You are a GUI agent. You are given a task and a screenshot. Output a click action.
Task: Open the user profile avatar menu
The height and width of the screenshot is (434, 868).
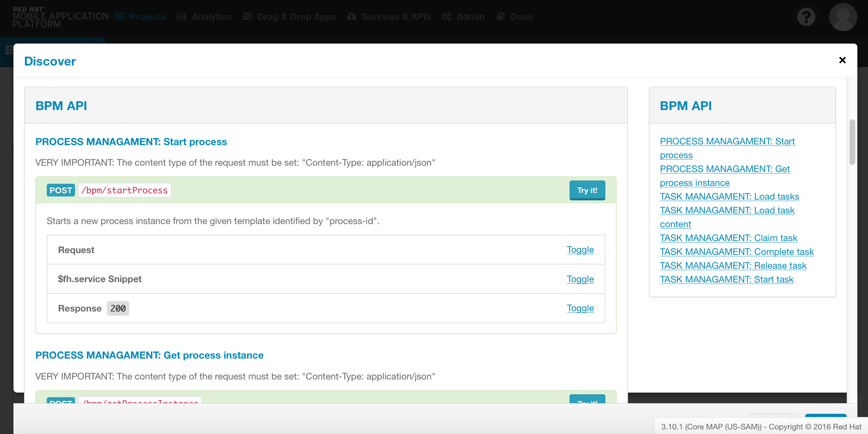click(x=843, y=17)
